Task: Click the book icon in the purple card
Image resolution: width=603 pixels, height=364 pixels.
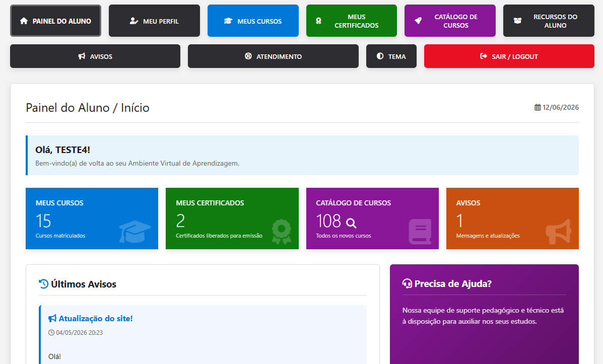Action: coord(420,232)
